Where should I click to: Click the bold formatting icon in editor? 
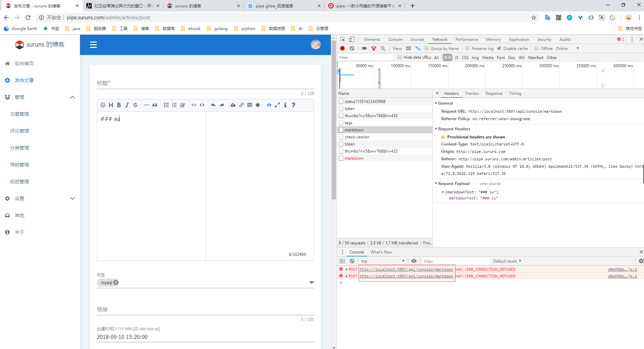pos(119,105)
